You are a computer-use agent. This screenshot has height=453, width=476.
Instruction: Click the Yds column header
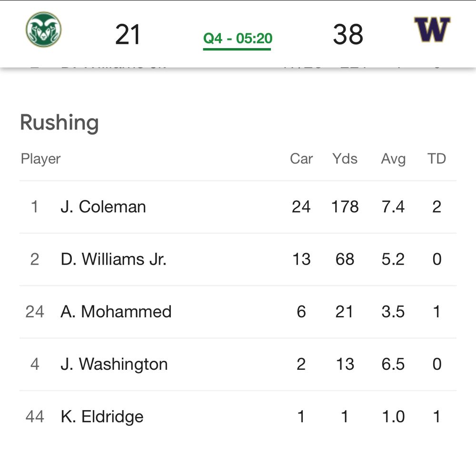pos(345,158)
